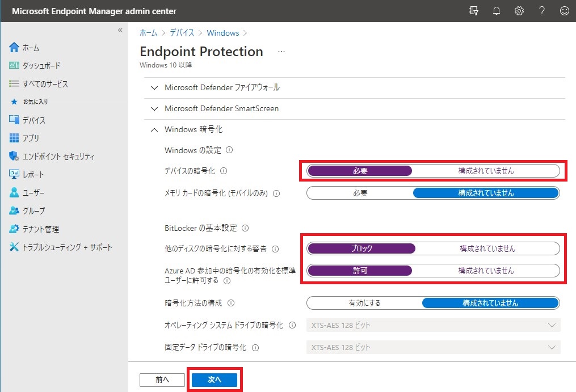The image size is (576, 392).
Task: Open the notifications bell
Action: tap(497, 11)
